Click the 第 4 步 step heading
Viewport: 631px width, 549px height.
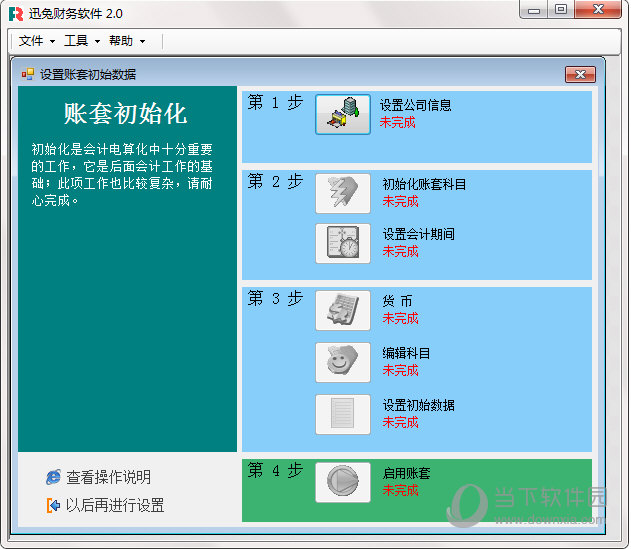275,470
